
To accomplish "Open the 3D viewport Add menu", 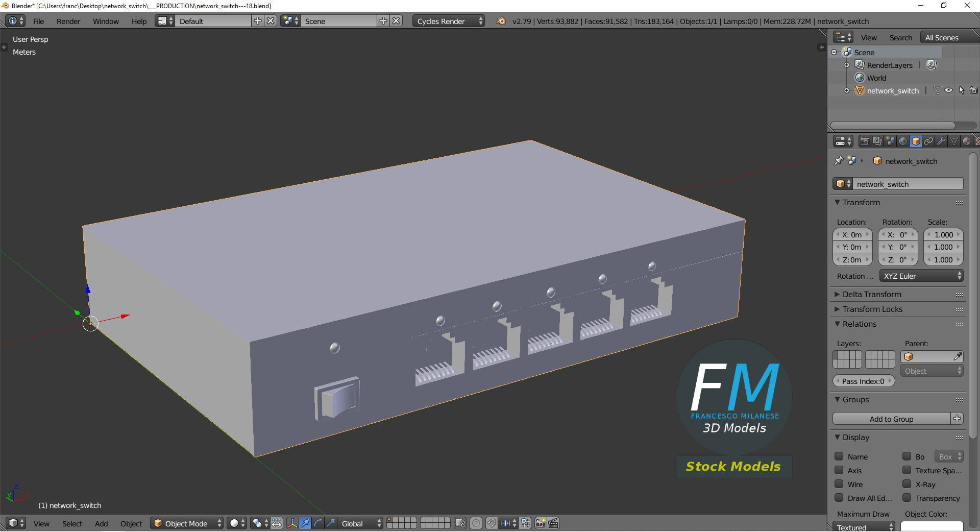I will 101,523.
